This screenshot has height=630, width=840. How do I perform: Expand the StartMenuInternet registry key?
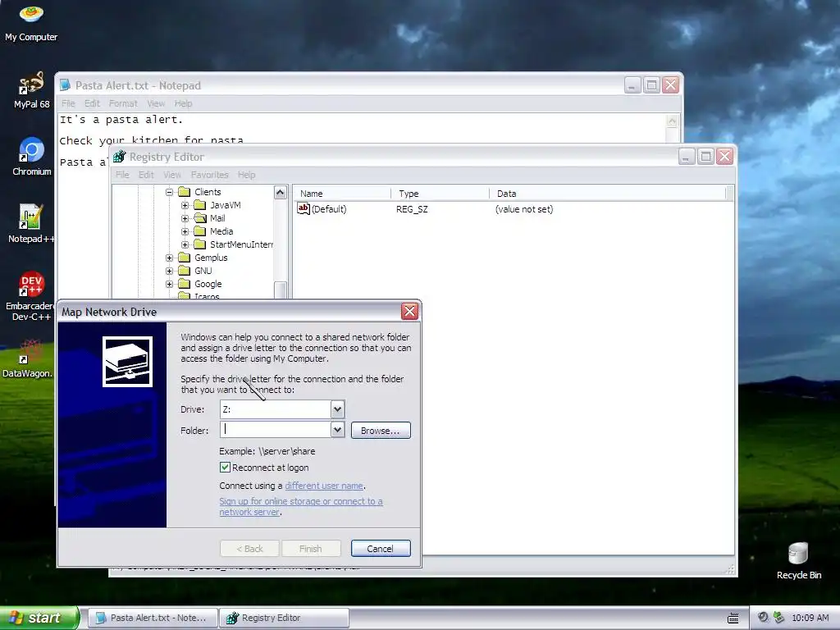point(185,244)
